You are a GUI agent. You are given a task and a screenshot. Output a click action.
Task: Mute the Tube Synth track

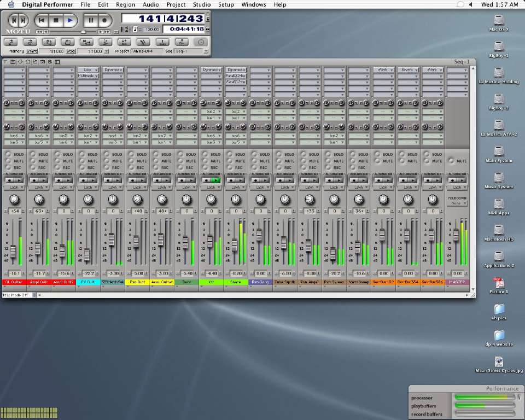point(279,161)
